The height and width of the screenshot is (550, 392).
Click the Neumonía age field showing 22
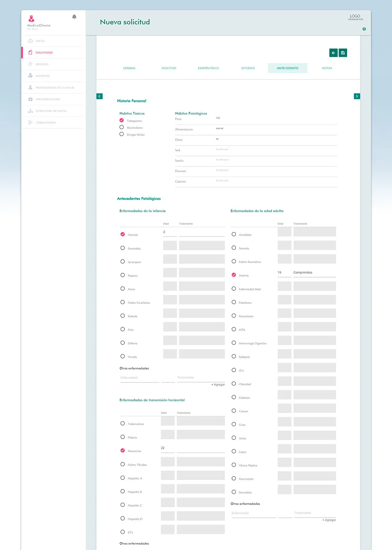(167, 449)
